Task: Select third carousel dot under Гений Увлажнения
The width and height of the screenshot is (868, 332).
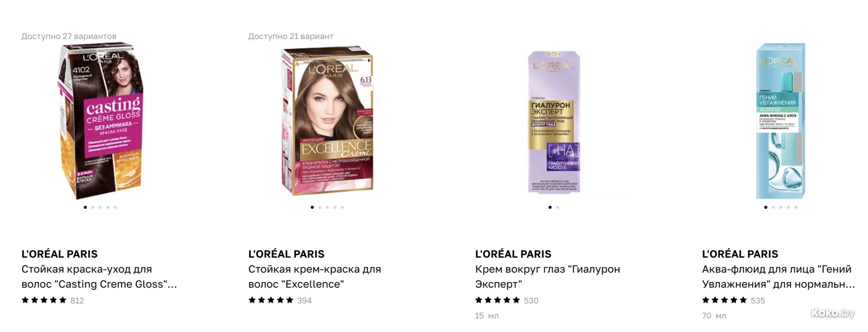Action: 781,207
